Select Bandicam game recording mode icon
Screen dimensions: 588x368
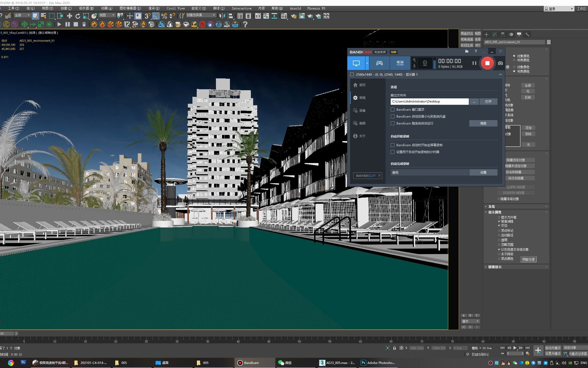(379, 63)
